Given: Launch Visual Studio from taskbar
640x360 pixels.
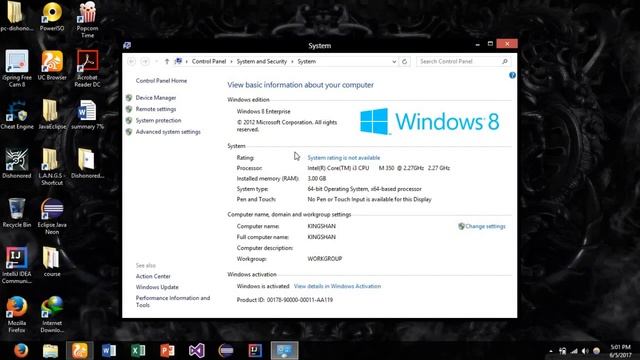Looking at the screenshot, I should pos(197,351).
